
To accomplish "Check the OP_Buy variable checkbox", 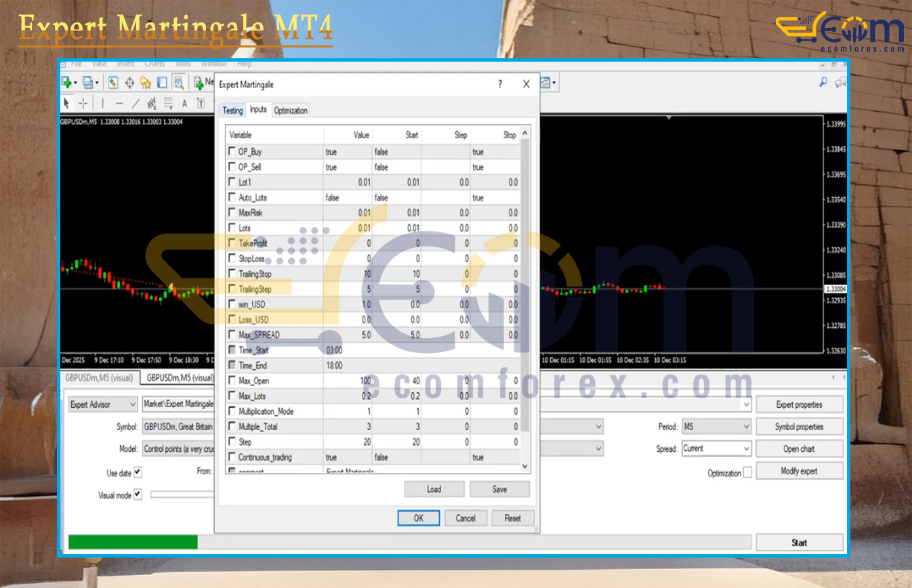I will tap(232, 152).
